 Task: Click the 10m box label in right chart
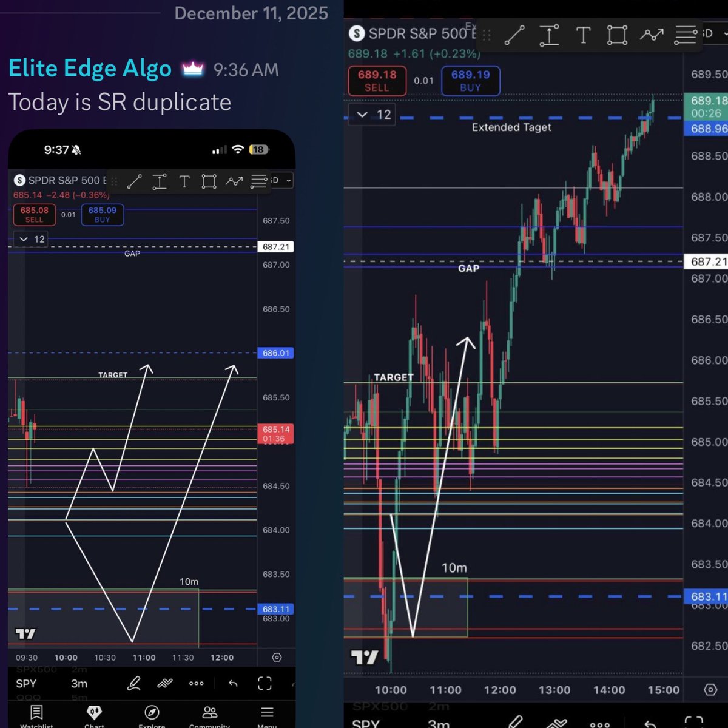coord(454,568)
